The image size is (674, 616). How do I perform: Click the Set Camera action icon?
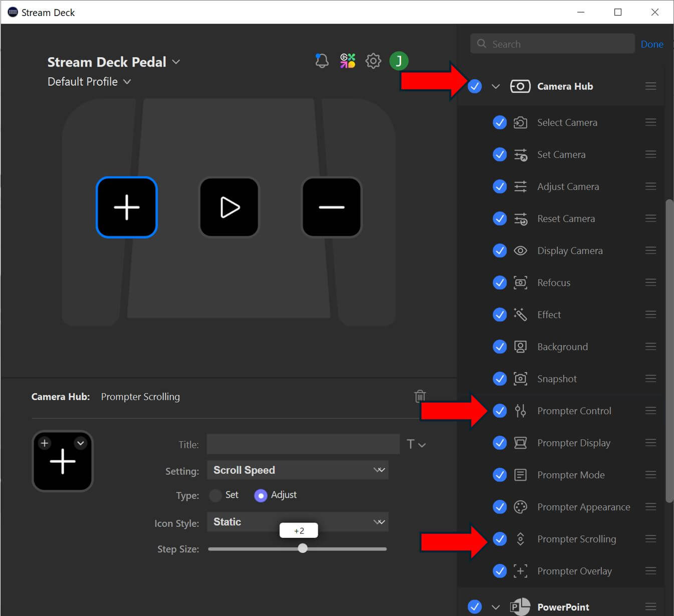click(521, 155)
